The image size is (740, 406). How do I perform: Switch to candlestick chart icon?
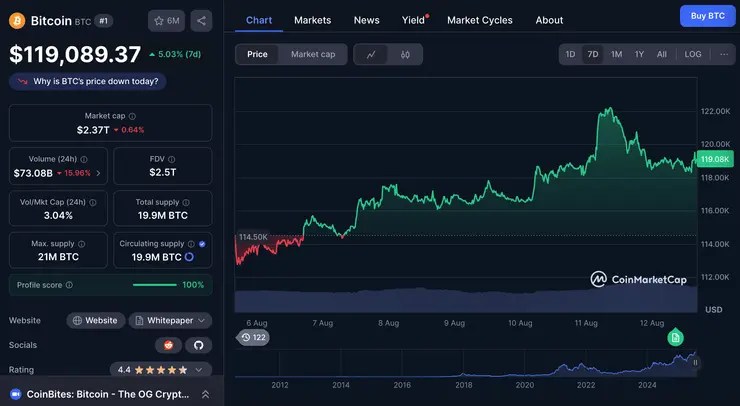[405, 54]
